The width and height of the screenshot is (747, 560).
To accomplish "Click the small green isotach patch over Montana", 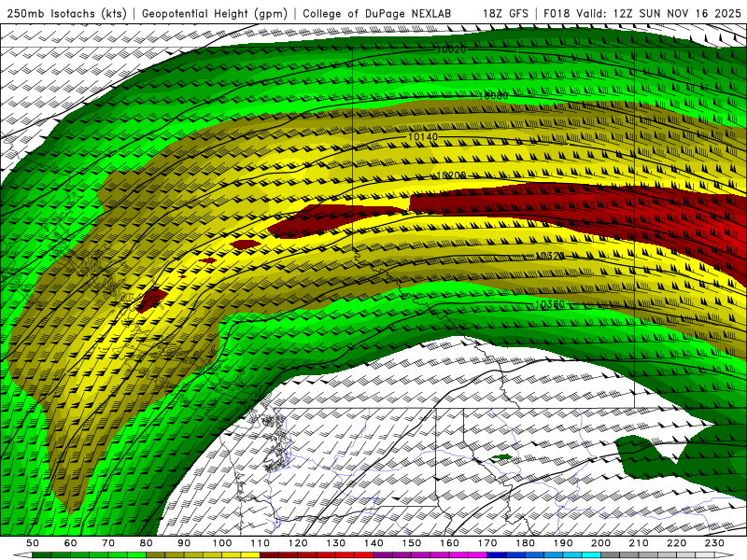I will point(502,457).
